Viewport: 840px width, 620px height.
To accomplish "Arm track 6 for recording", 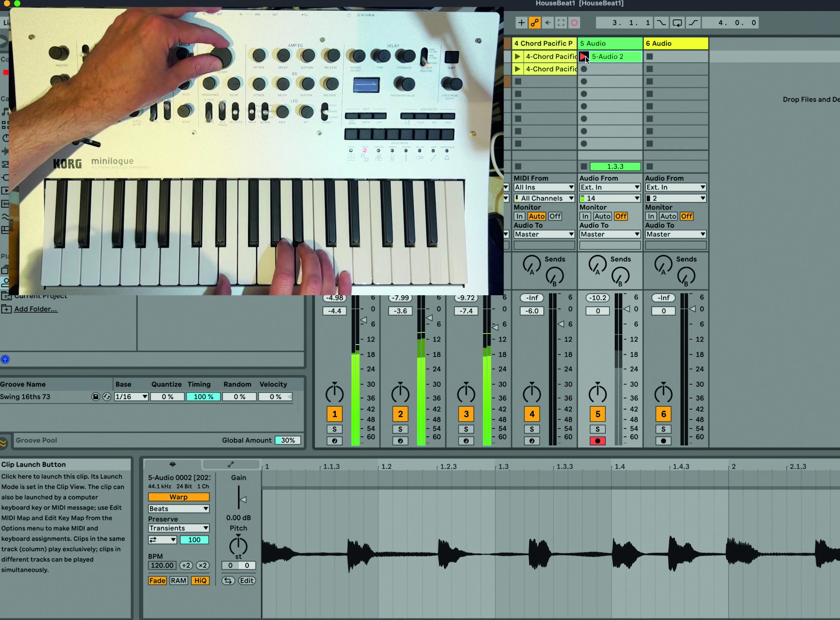I will tap(663, 441).
